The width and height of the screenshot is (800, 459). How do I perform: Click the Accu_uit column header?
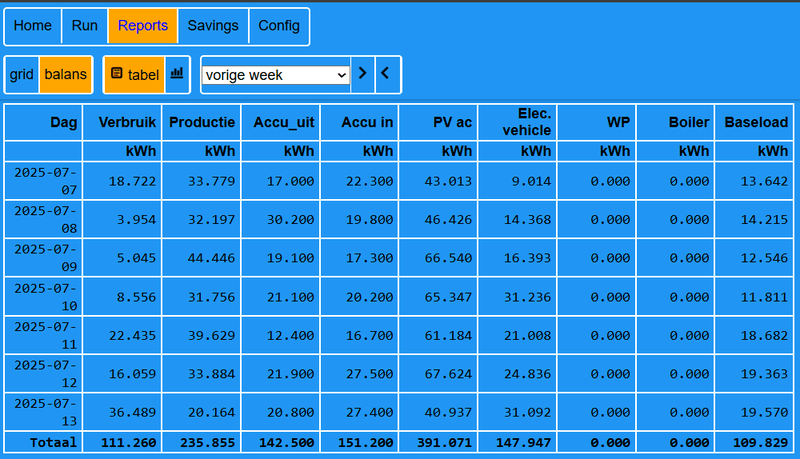point(280,122)
